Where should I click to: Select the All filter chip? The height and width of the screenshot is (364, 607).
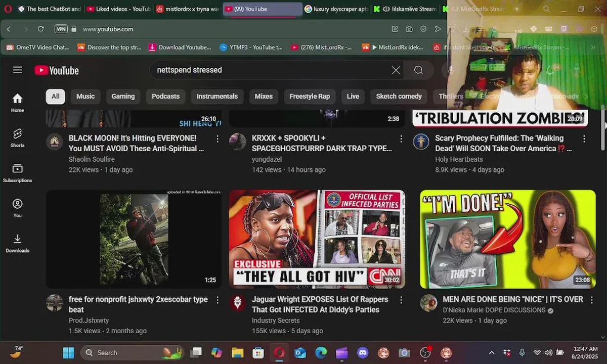pyautogui.click(x=55, y=97)
